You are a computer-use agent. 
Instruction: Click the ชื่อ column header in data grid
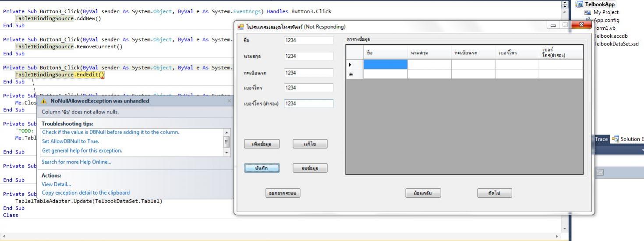(x=386, y=53)
